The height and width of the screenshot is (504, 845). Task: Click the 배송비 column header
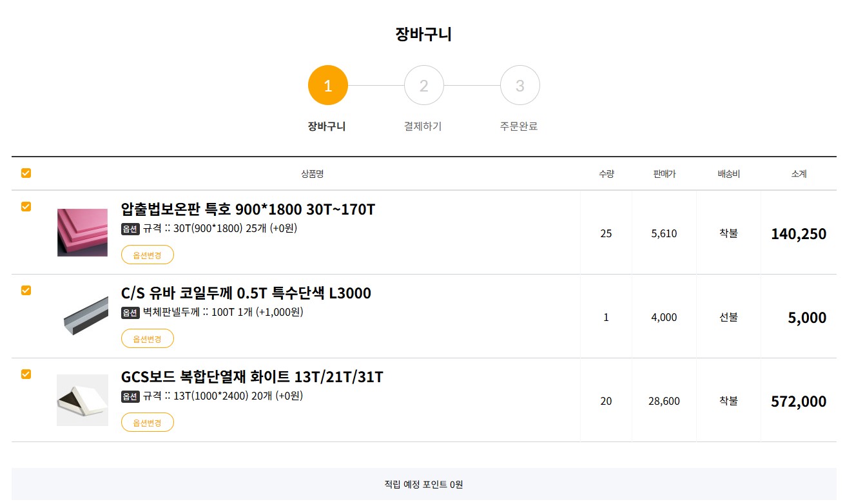[729, 174]
